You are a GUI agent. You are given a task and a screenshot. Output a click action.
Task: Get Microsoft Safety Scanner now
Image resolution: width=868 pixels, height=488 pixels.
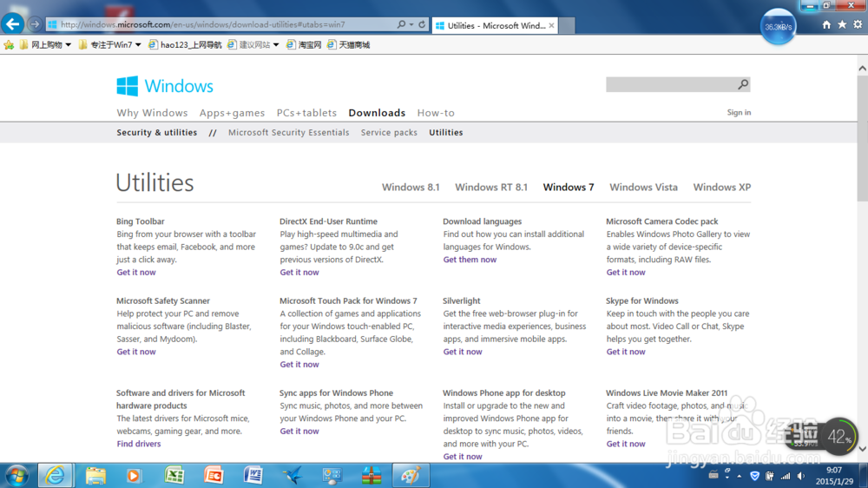click(136, 352)
